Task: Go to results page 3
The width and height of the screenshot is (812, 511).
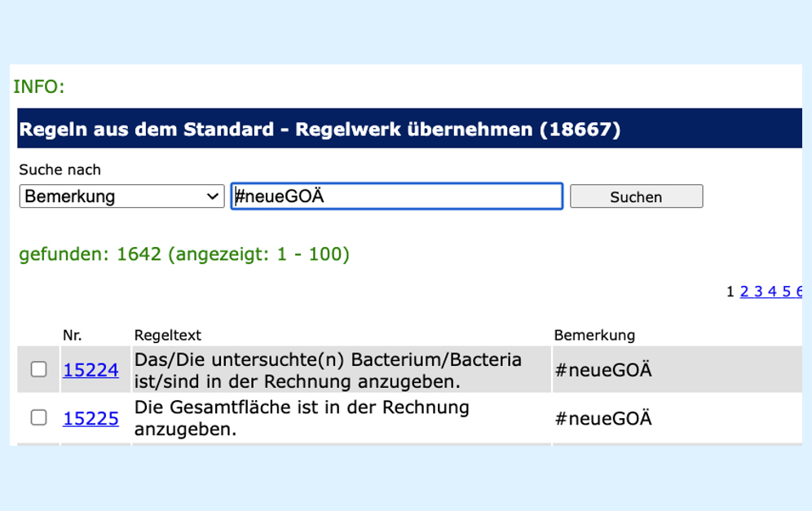Action: 758,292
